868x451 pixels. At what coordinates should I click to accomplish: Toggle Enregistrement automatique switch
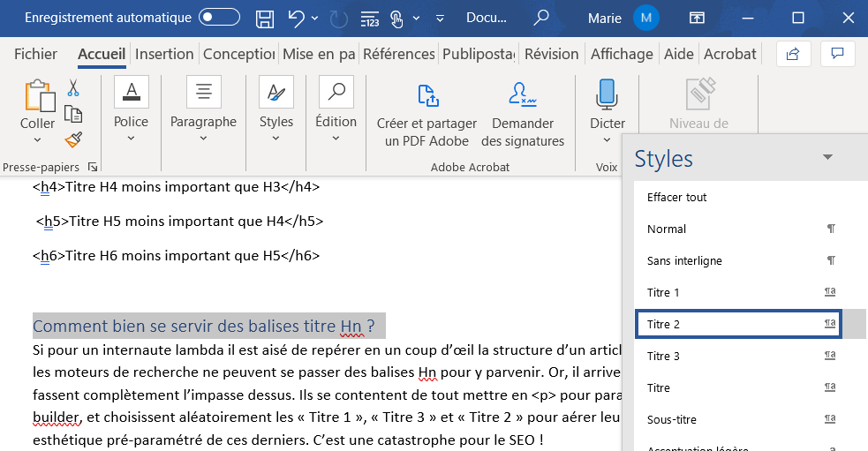[219, 18]
